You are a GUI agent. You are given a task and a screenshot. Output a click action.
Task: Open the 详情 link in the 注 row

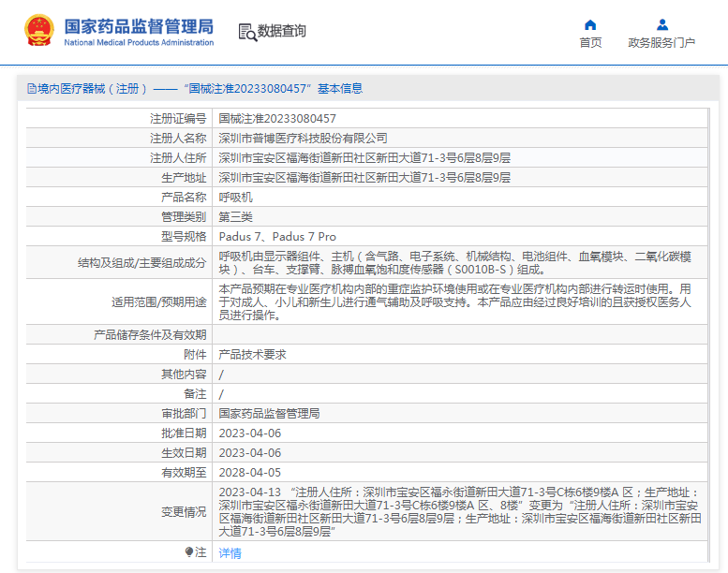(x=230, y=553)
